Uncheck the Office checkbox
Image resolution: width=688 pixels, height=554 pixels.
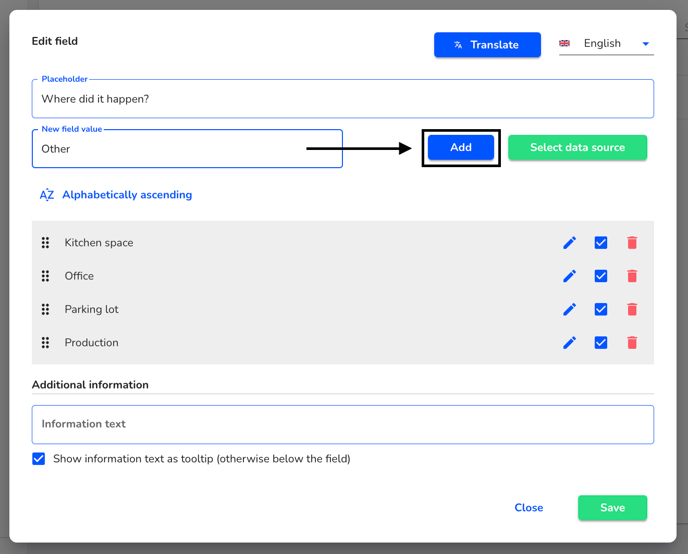(x=601, y=276)
